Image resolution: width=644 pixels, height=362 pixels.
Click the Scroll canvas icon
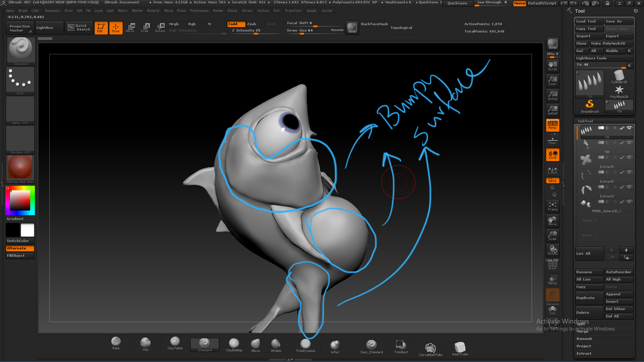(552, 66)
